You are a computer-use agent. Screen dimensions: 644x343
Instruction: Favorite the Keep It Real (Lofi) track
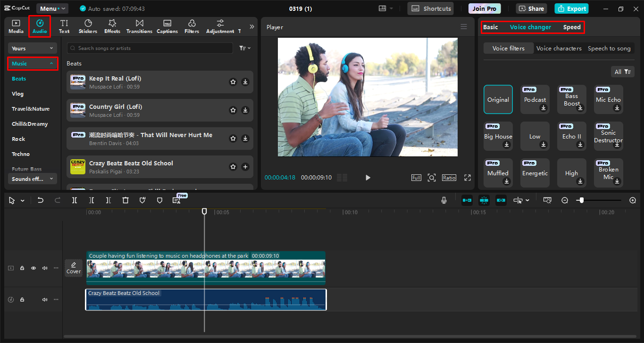tap(233, 82)
